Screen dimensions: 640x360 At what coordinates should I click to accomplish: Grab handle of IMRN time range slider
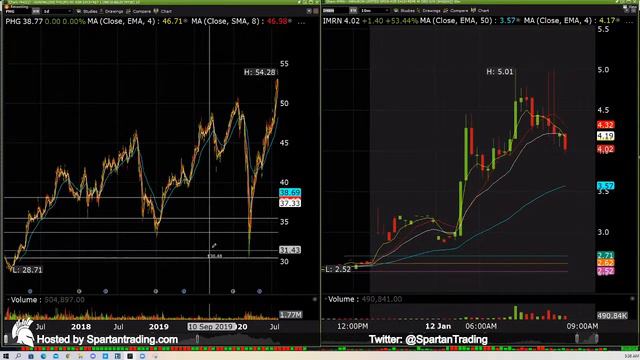point(577,338)
